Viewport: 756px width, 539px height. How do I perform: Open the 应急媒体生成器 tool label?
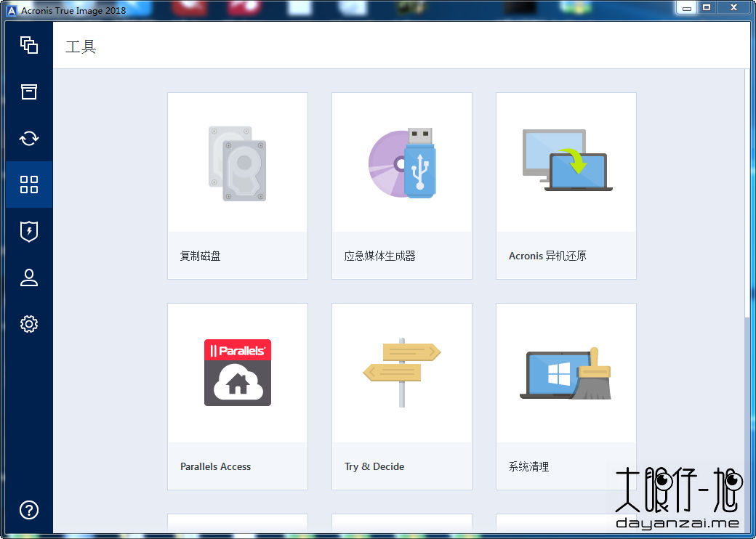pos(380,256)
